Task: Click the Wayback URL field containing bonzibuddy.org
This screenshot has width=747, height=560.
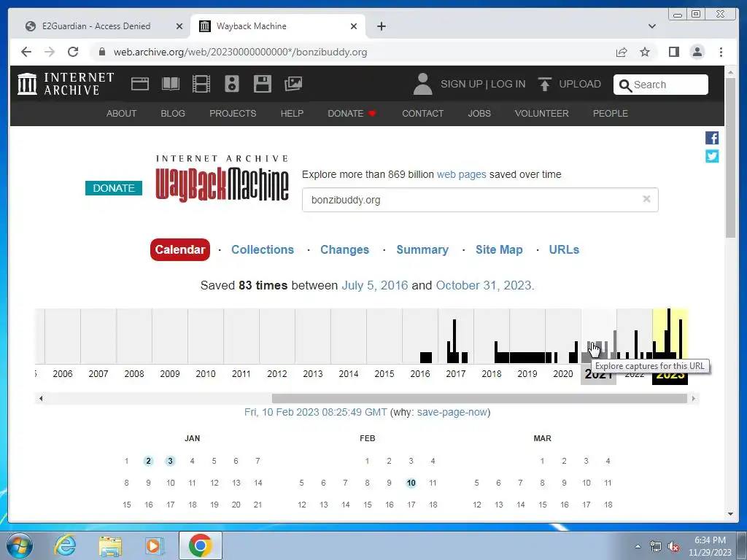Action: (x=480, y=200)
